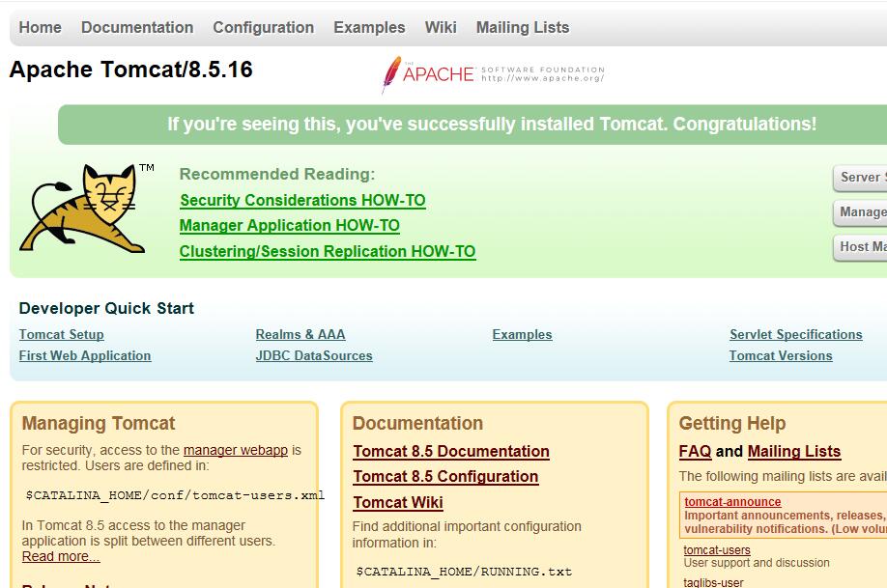This screenshot has width=887, height=588.
Task: Follow the Tomcat Wiki link
Action: 398,503
